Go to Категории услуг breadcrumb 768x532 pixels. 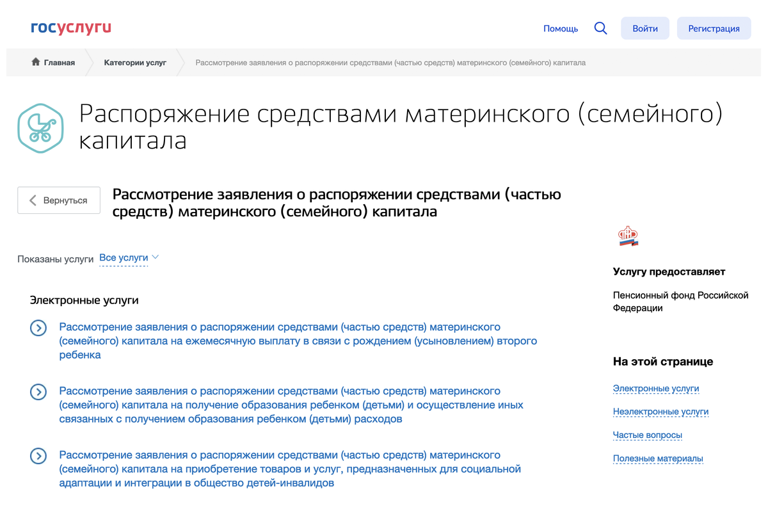tap(135, 63)
